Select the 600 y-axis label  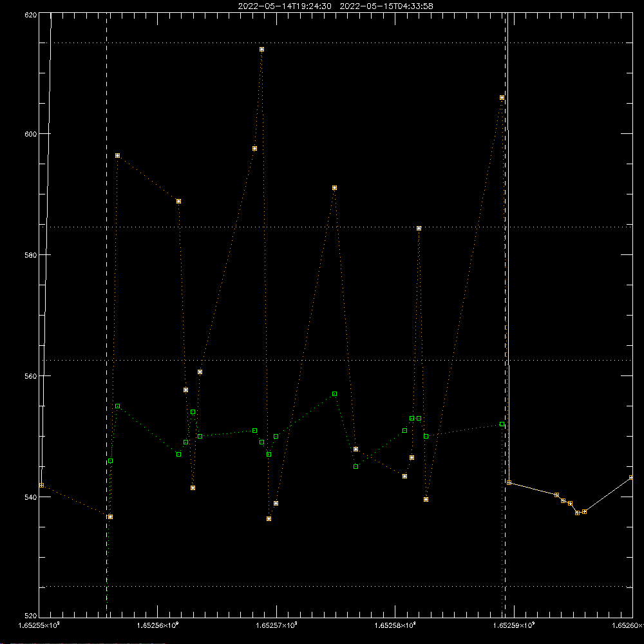pos(31,134)
